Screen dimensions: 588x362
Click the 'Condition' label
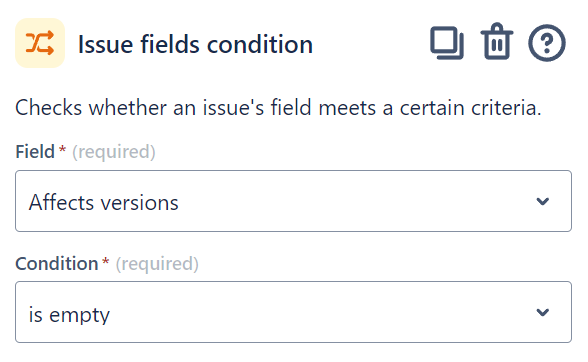[x=57, y=263]
